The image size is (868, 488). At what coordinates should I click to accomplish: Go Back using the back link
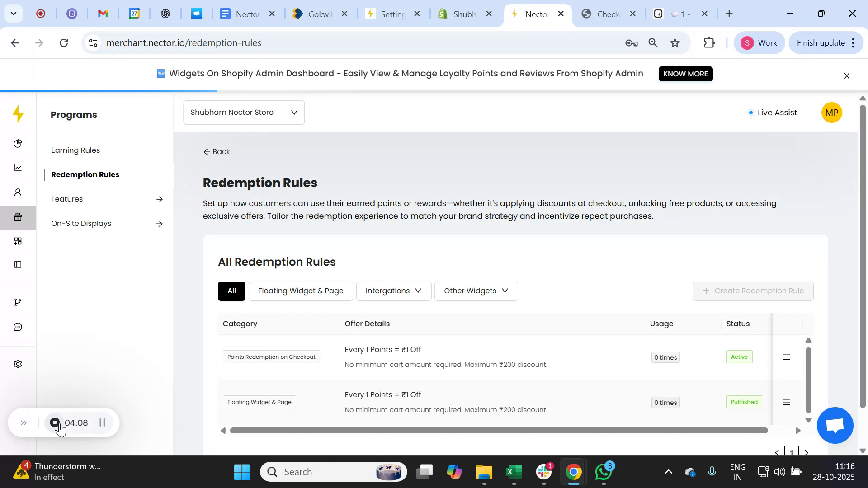216,151
